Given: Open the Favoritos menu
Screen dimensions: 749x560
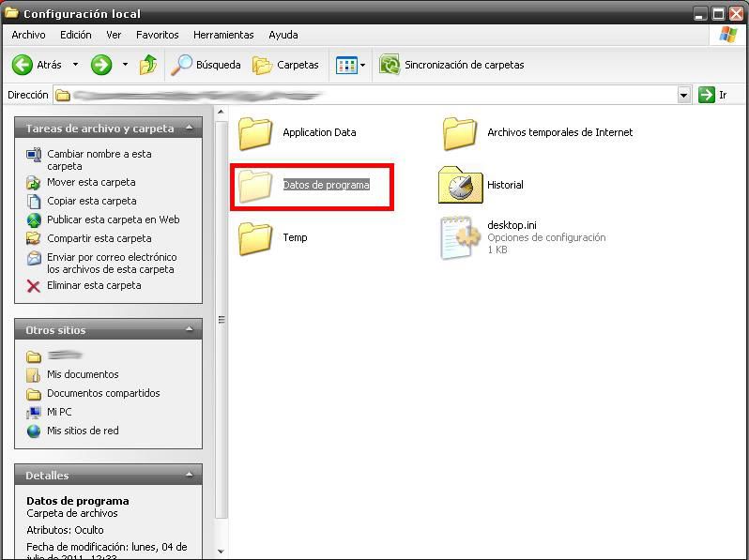Looking at the screenshot, I should coord(157,35).
